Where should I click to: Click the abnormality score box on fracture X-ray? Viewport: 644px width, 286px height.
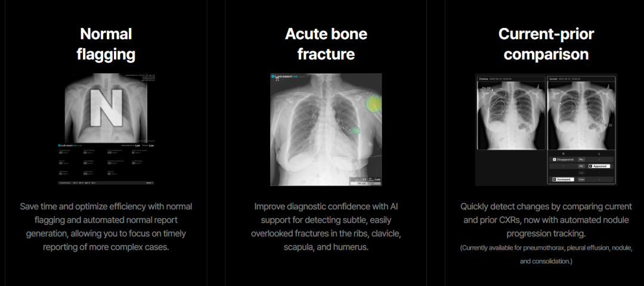pos(365,179)
